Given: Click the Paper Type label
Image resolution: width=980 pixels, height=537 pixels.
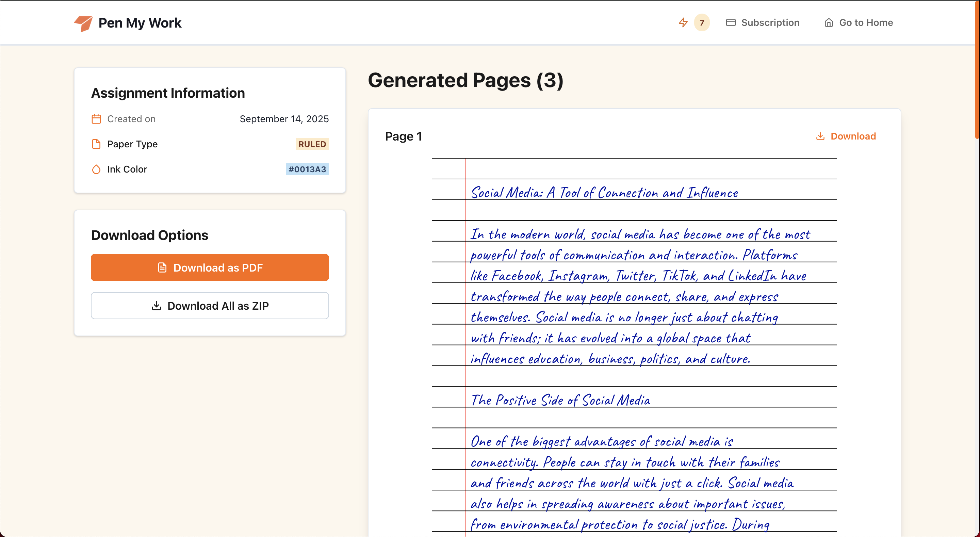Looking at the screenshot, I should click(132, 144).
